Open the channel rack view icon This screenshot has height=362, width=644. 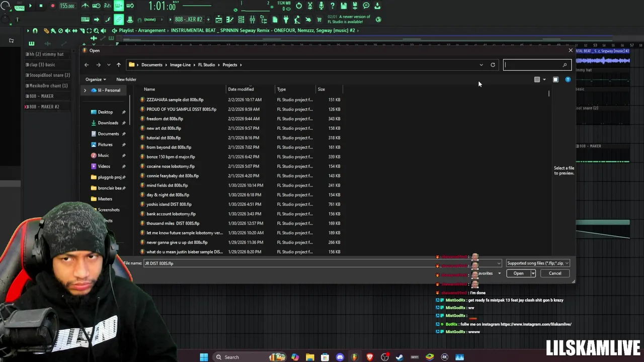pyautogui.click(x=241, y=19)
